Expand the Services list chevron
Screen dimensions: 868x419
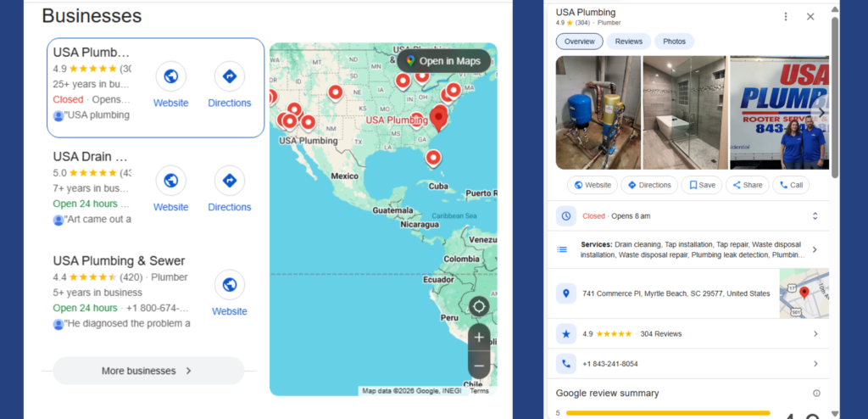pos(815,249)
